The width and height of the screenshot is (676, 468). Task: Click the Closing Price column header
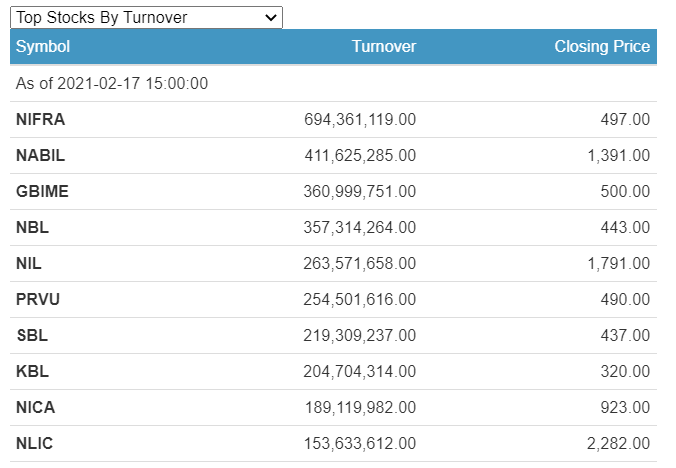602,46
